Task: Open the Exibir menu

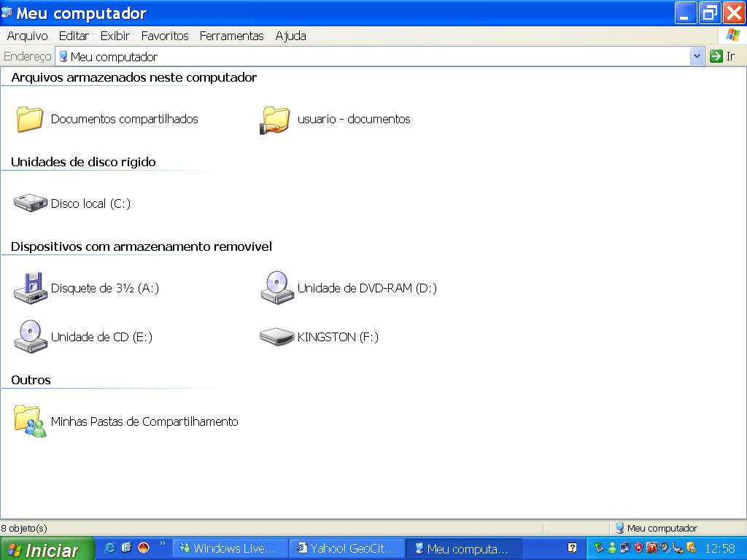Action: pos(115,36)
